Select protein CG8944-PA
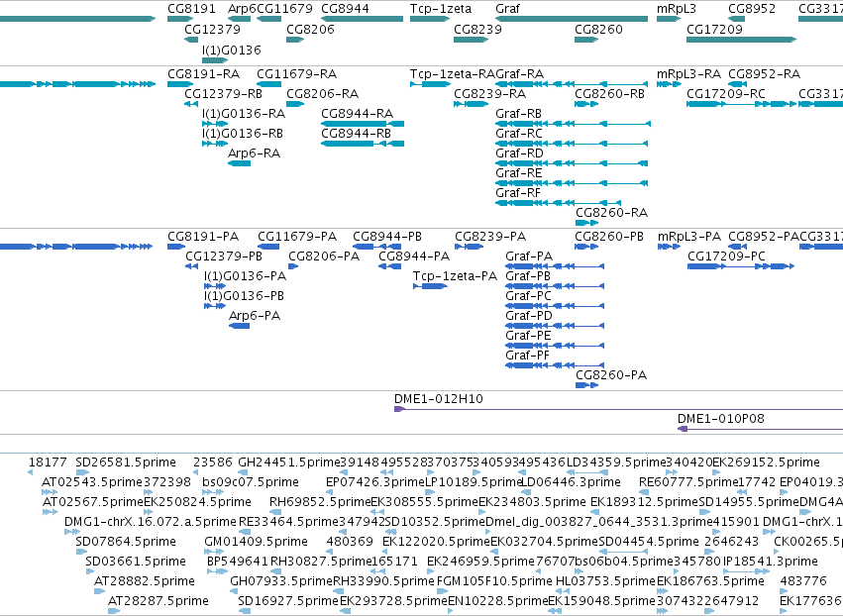 point(389,266)
